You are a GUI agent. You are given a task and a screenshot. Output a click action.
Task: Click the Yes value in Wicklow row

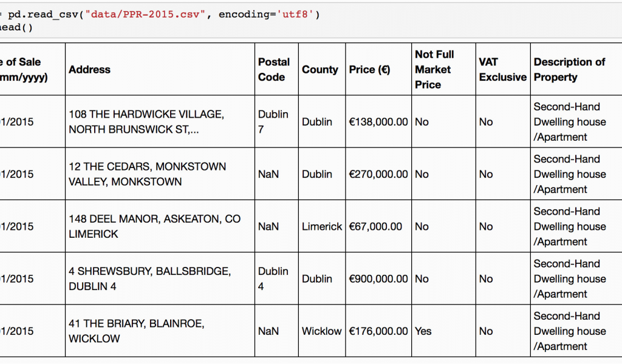pyautogui.click(x=443, y=331)
